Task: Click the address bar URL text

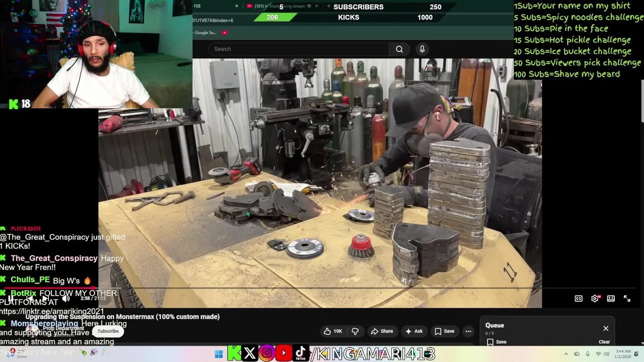Action: click(213, 20)
